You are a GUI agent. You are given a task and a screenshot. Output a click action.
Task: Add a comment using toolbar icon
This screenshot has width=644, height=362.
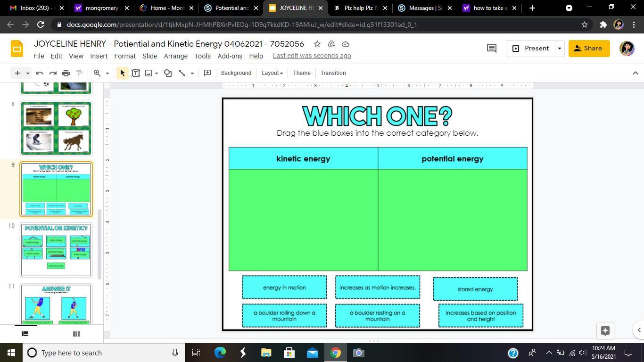[x=207, y=73]
